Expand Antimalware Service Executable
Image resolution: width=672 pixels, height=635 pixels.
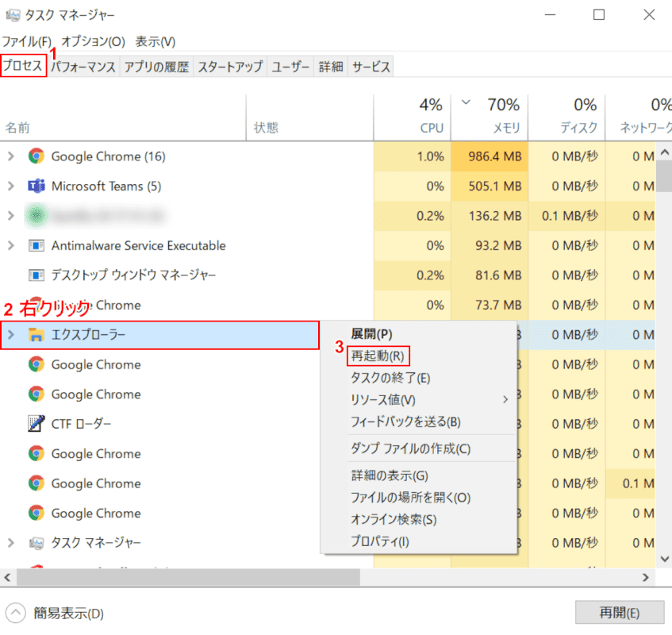click(11, 245)
